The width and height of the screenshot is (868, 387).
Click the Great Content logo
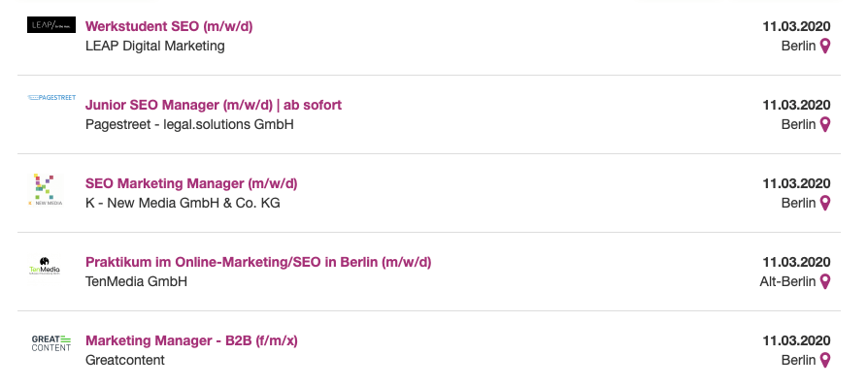point(51,343)
